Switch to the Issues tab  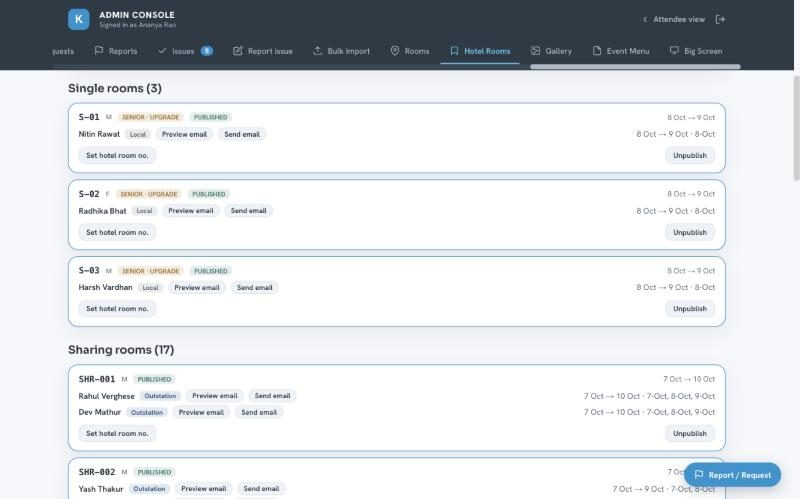185,51
